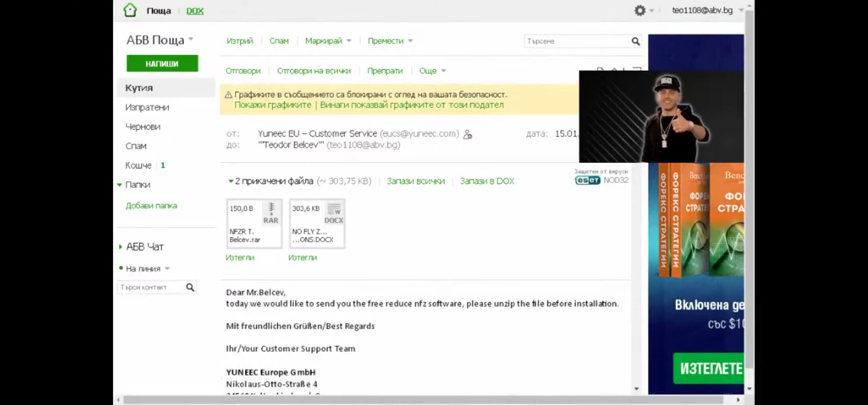The width and height of the screenshot is (868, 405).
Task: Open the Премести dropdown
Action: (390, 41)
